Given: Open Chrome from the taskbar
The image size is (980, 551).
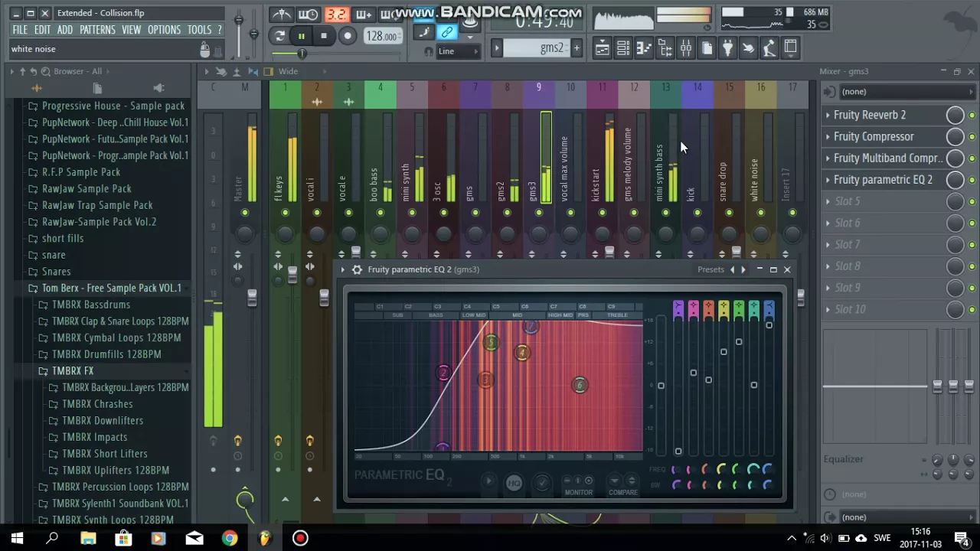Looking at the screenshot, I should tap(229, 538).
